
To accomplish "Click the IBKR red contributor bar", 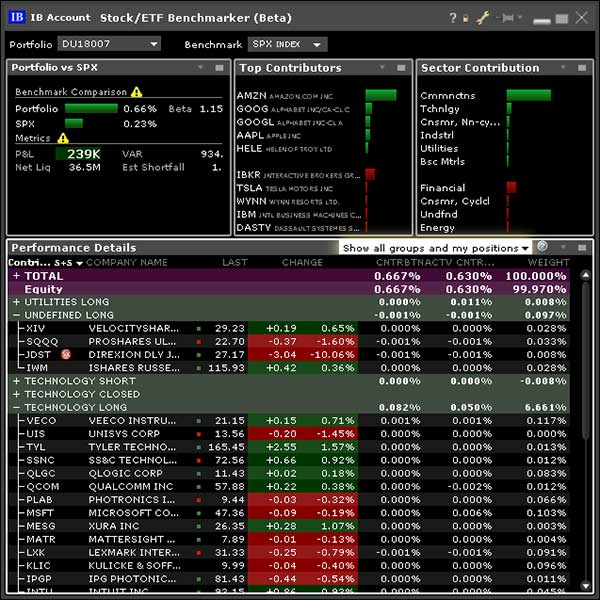I will pos(370,174).
